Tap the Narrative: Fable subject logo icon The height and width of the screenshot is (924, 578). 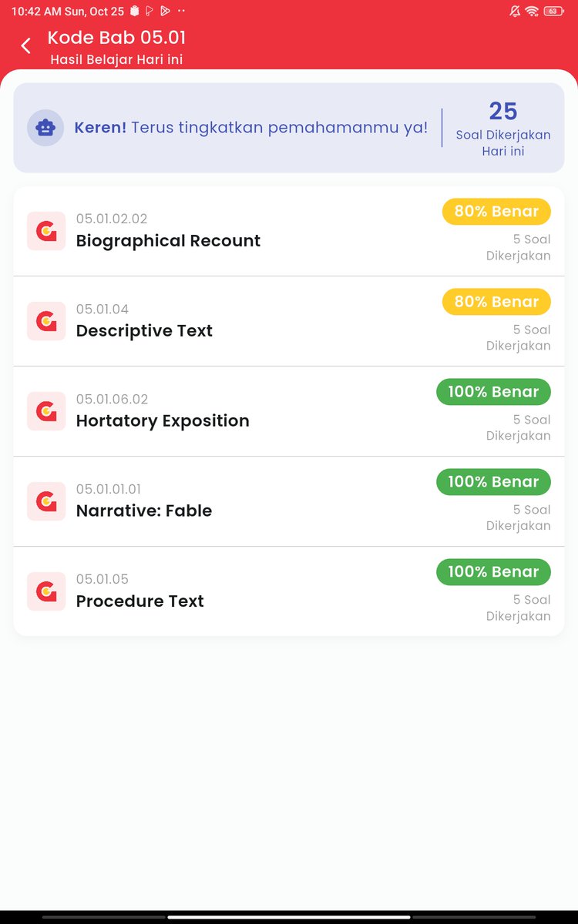click(x=46, y=501)
